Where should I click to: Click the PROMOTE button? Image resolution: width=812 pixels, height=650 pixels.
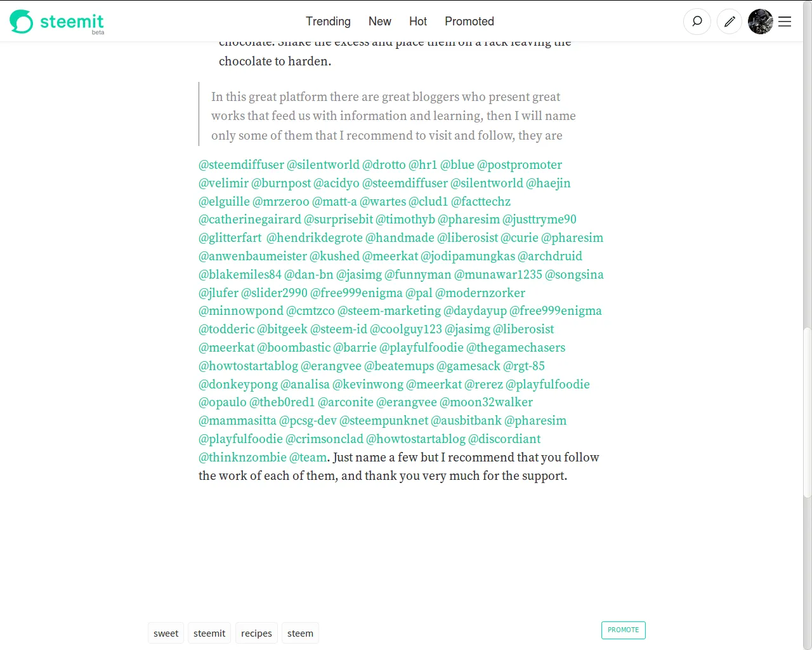623,630
